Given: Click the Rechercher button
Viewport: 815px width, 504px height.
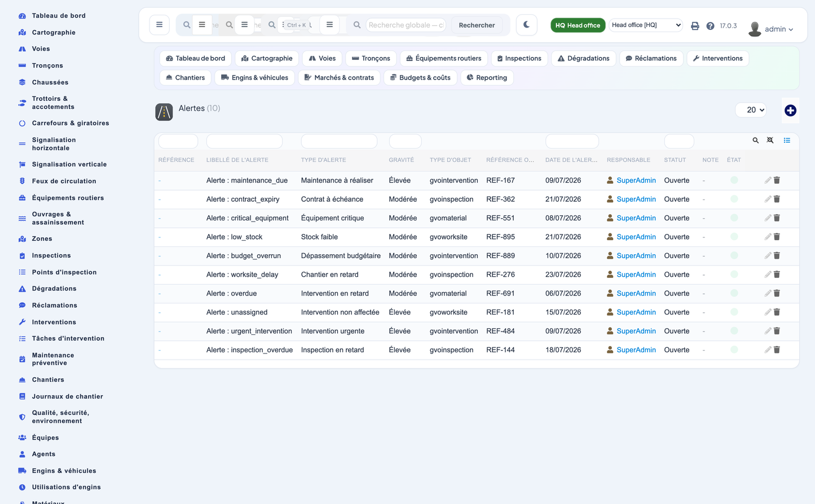Looking at the screenshot, I should (477, 25).
